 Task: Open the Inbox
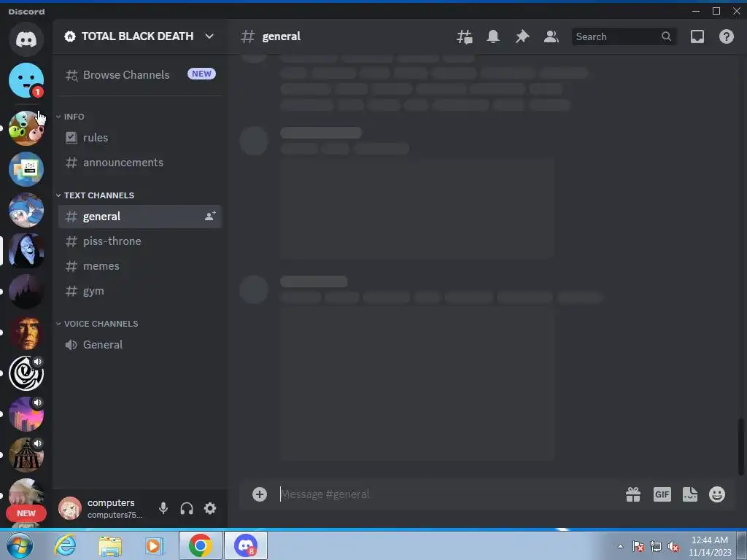coord(697,36)
